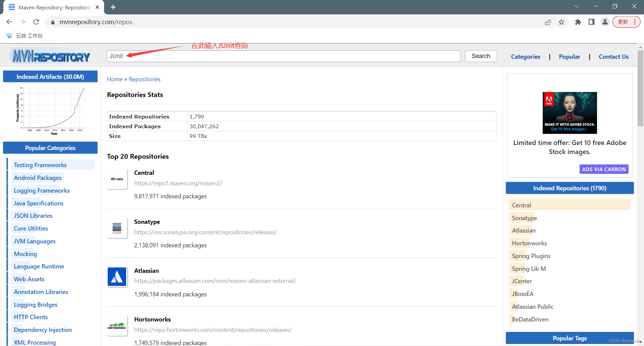Open Android Packages category
This screenshot has width=644, height=346.
click(x=38, y=178)
